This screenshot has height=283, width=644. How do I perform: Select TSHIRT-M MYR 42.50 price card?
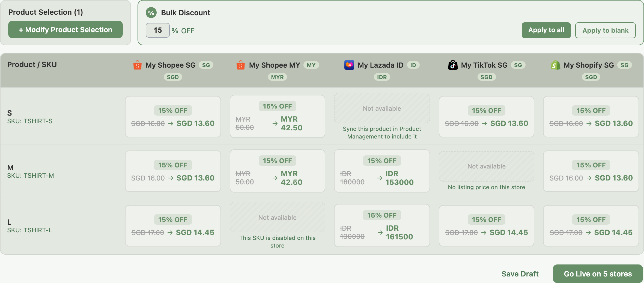tap(278, 171)
